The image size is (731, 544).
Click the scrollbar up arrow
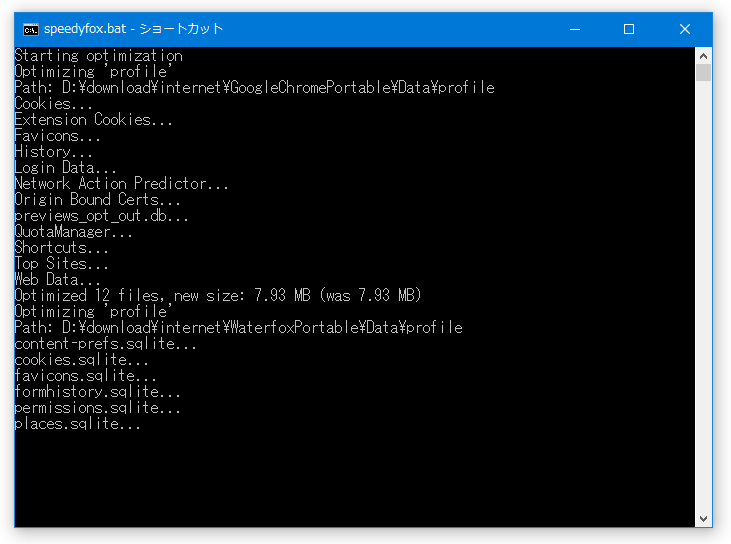pos(703,56)
